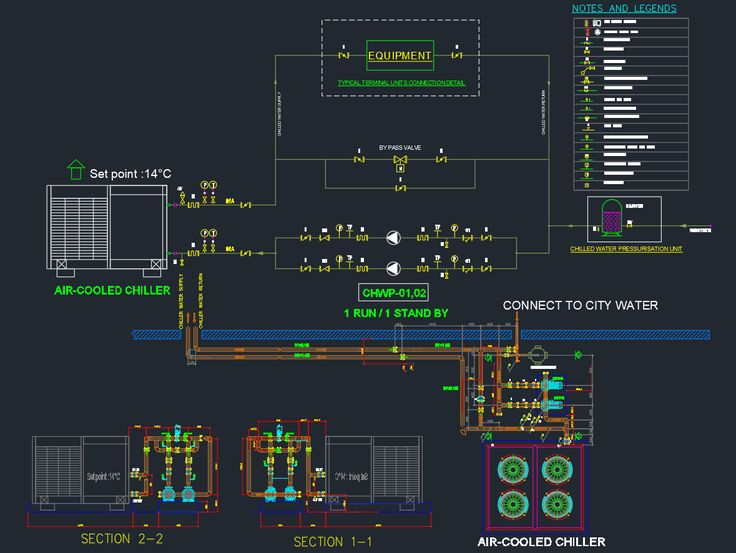Click the yellow EQUIPMENT box
736x553 pixels.
(x=400, y=56)
